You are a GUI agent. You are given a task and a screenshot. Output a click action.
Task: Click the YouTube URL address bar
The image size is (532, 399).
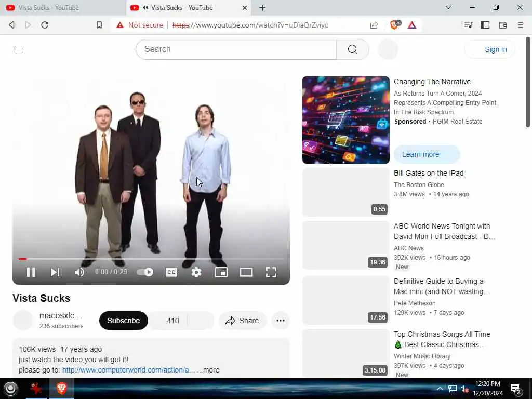(x=250, y=25)
